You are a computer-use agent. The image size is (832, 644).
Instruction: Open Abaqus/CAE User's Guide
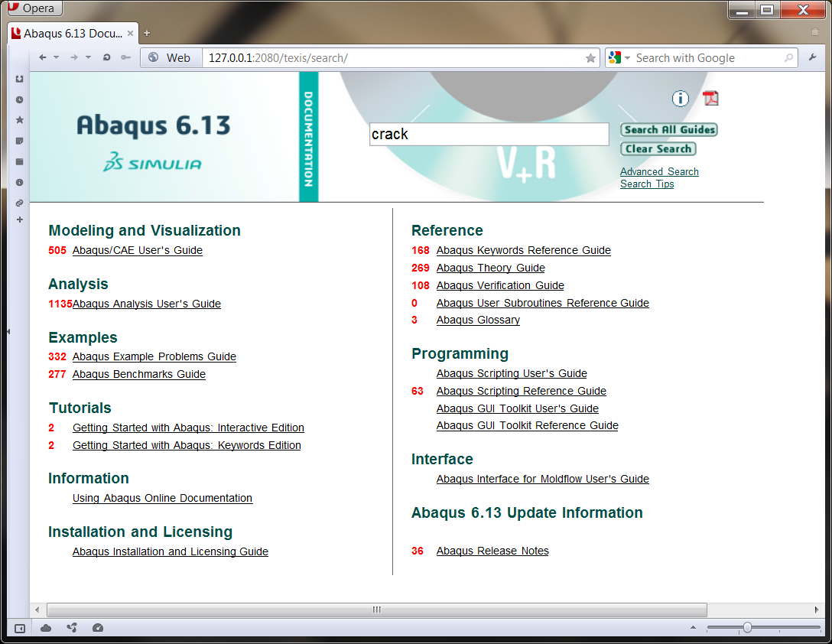pos(138,250)
